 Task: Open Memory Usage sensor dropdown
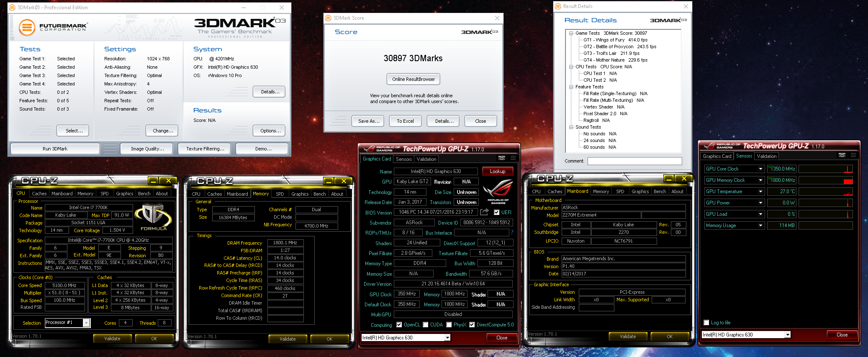pyautogui.click(x=760, y=225)
